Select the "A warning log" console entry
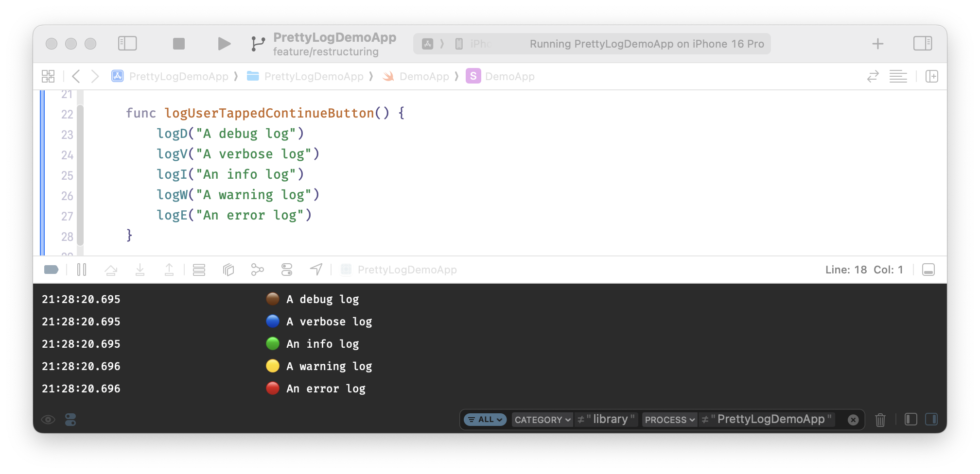 pos(329,366)
